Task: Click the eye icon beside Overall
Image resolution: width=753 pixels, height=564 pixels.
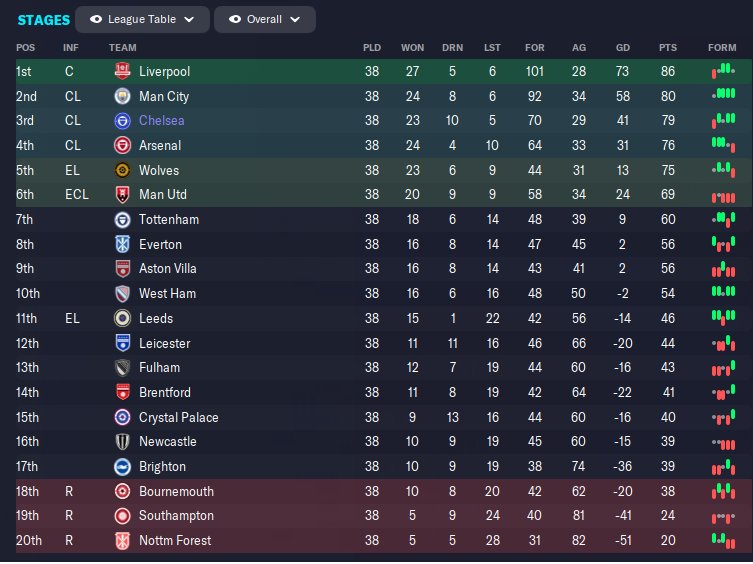Action: point(235,19)
